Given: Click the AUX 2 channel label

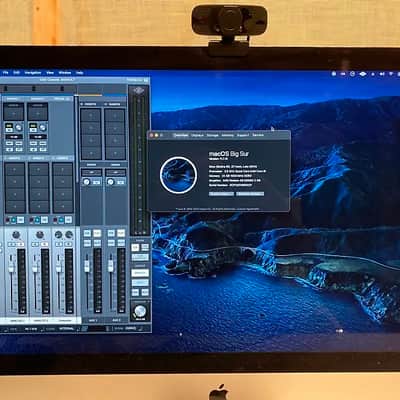Looking at the screenshot, I should click(x=116, y=320).
